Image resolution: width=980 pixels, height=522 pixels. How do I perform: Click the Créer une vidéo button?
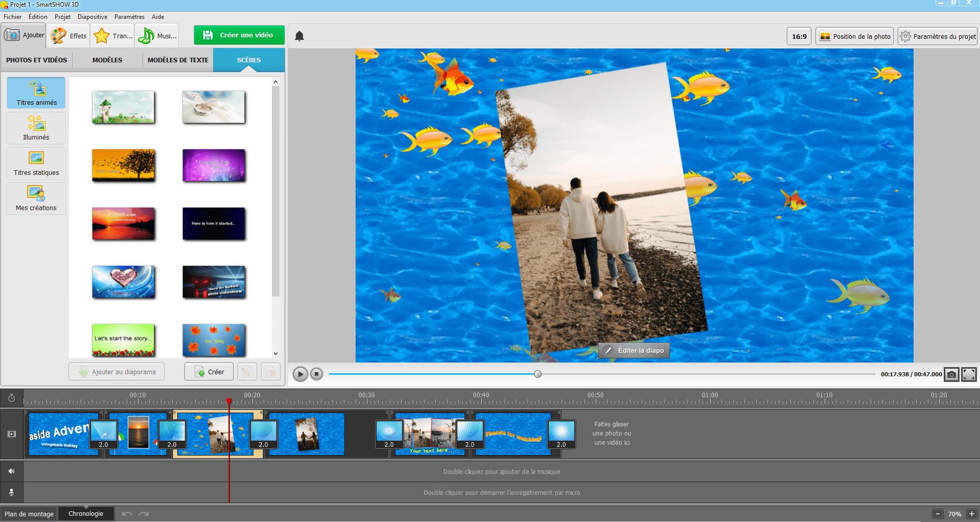(x=239, y=35)
